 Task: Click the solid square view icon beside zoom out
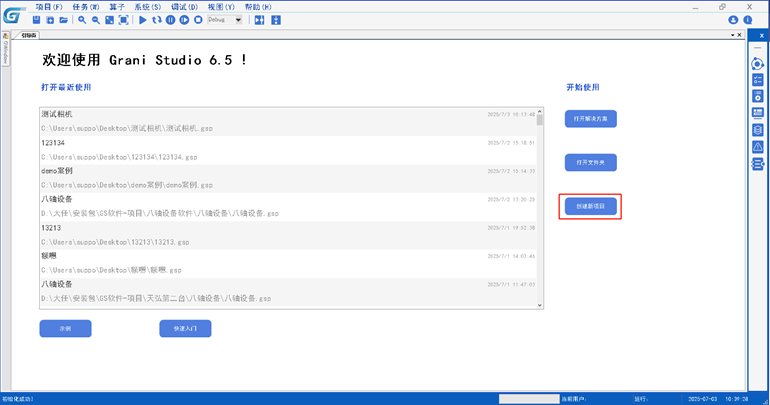[110, 20]
